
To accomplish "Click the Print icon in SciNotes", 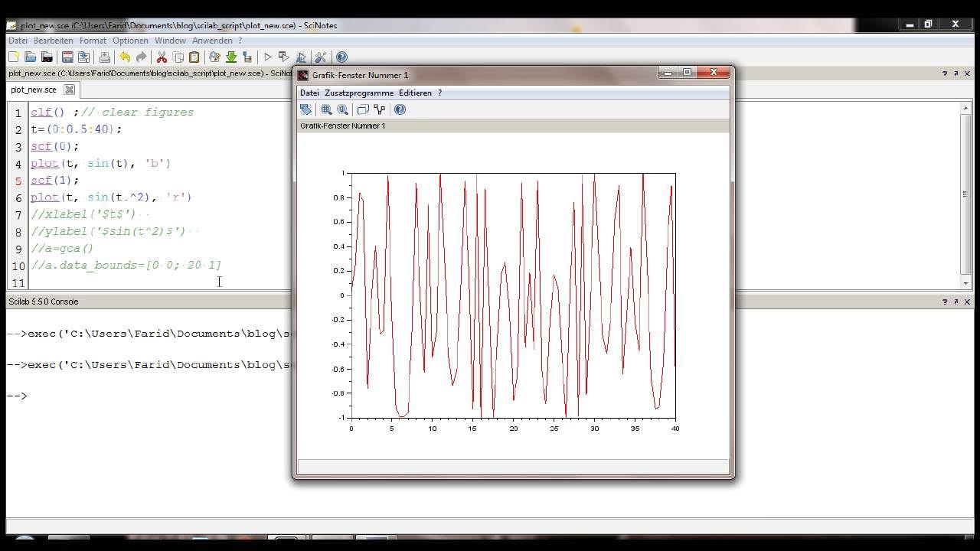I will pos(105,57).
